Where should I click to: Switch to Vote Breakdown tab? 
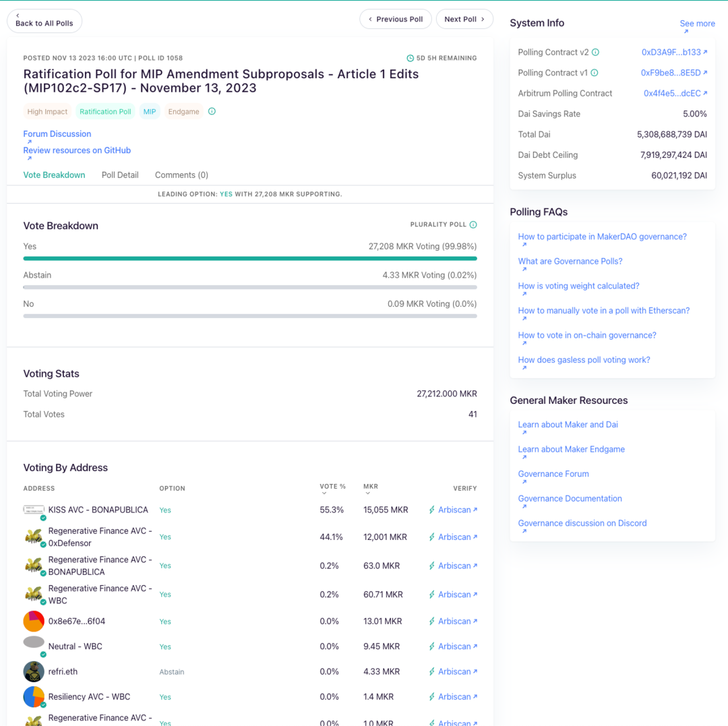click(x=55, y=175)
